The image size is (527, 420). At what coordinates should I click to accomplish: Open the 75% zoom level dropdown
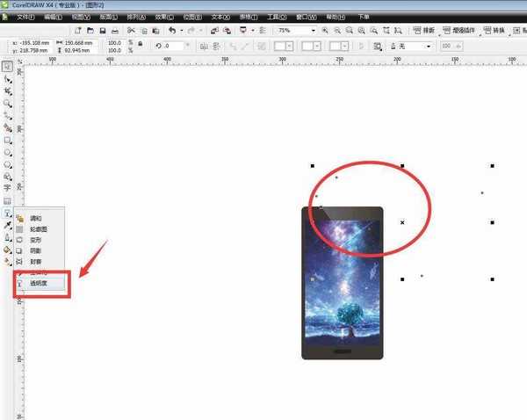[314, 31]
